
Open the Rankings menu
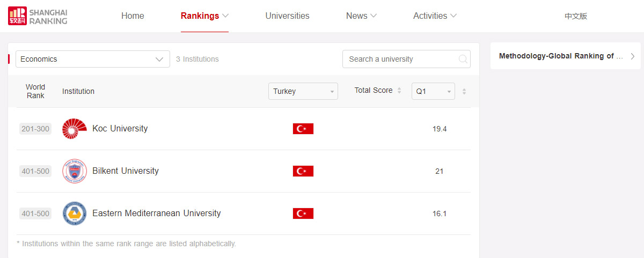pyautogui.click(x=204, y=16)
